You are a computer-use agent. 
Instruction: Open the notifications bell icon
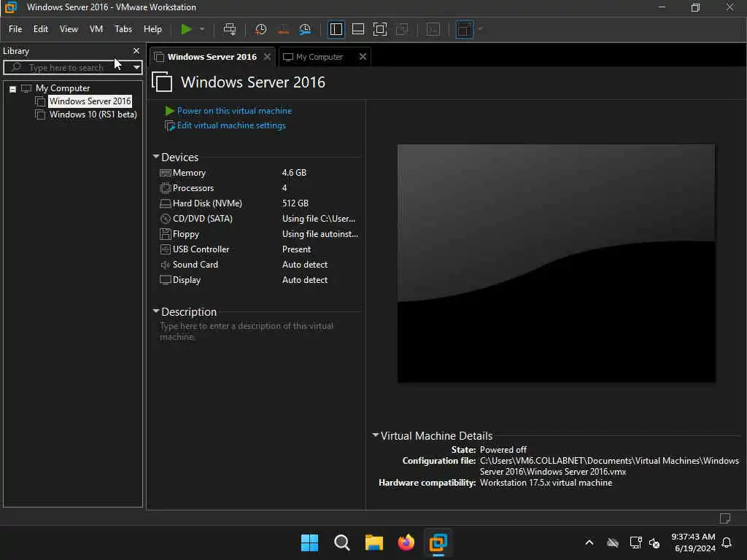pos(727,542)
